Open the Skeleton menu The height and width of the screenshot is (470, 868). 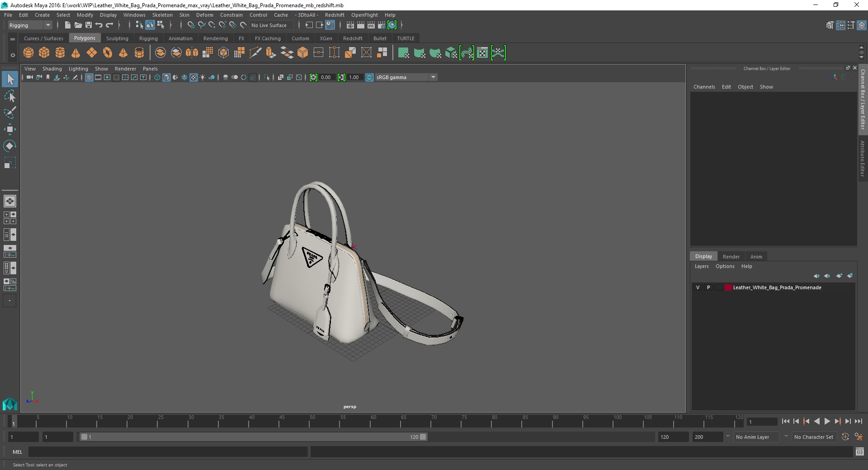pyautogui.click(x=162, y=15)
